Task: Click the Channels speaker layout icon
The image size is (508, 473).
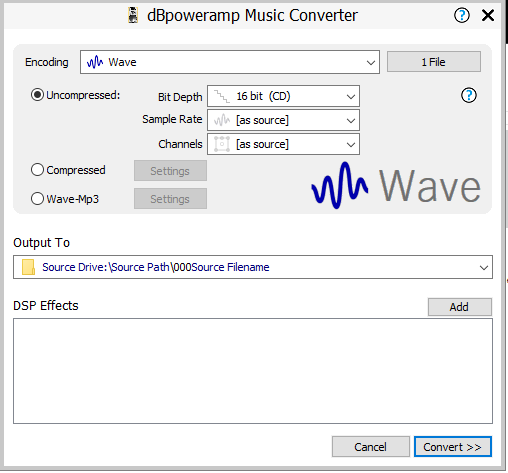Action: coord(222,144)
